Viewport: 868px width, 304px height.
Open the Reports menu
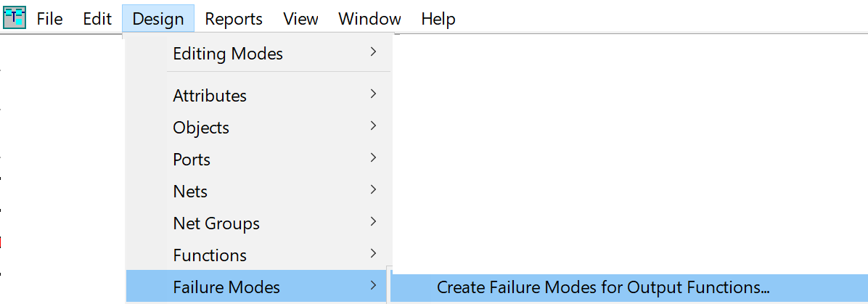(234, 19)
